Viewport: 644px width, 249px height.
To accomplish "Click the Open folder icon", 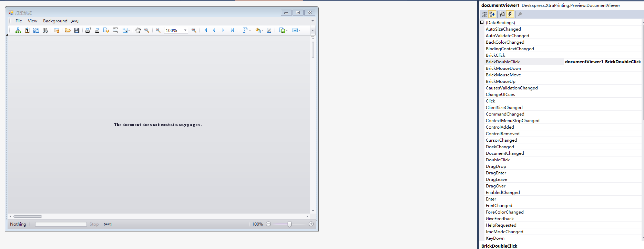I will (x=68, y=30).
